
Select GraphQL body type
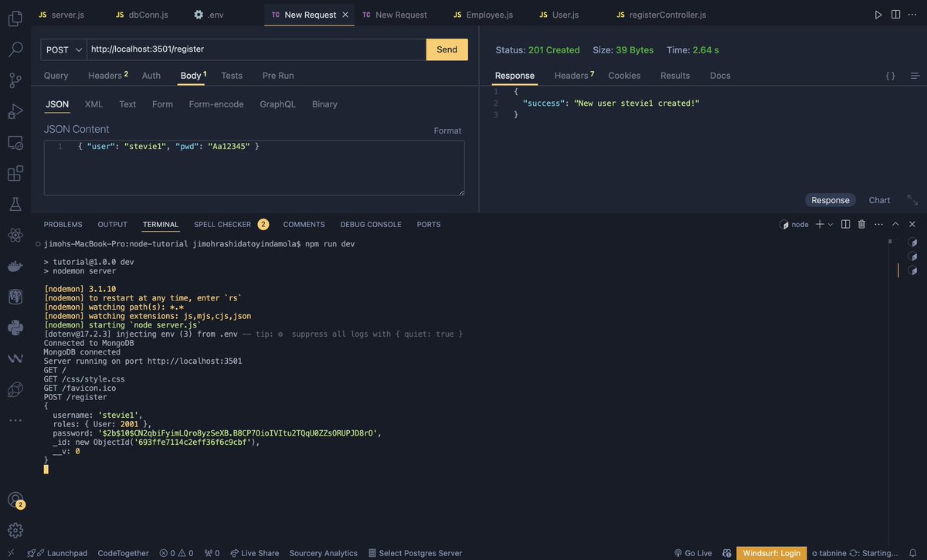point(277,104)
